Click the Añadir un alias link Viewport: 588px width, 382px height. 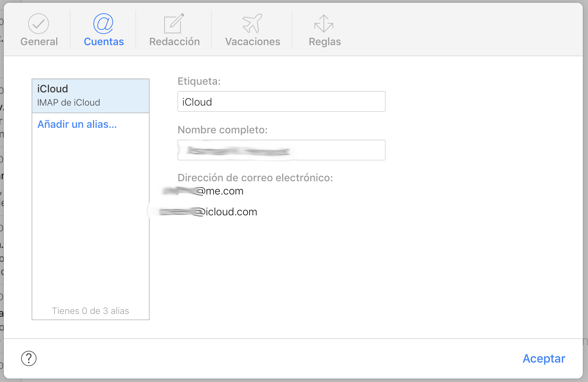[77, 124]
